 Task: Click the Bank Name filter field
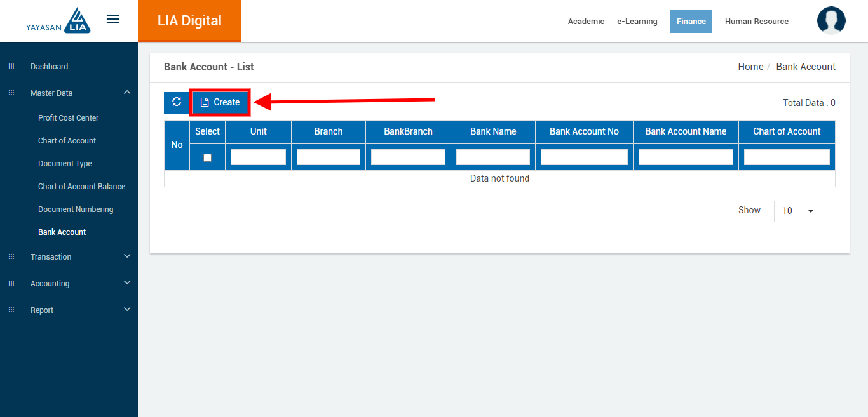pos(492,157)
